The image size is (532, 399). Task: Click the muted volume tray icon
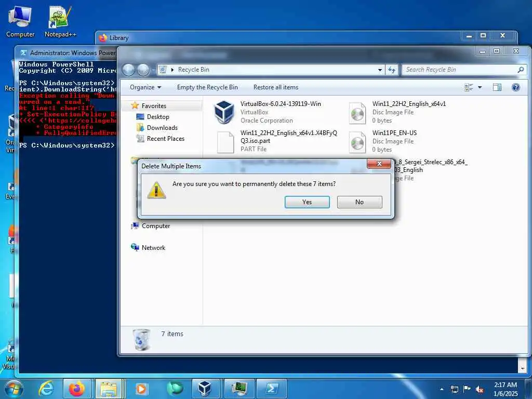(x=480, y=390)
